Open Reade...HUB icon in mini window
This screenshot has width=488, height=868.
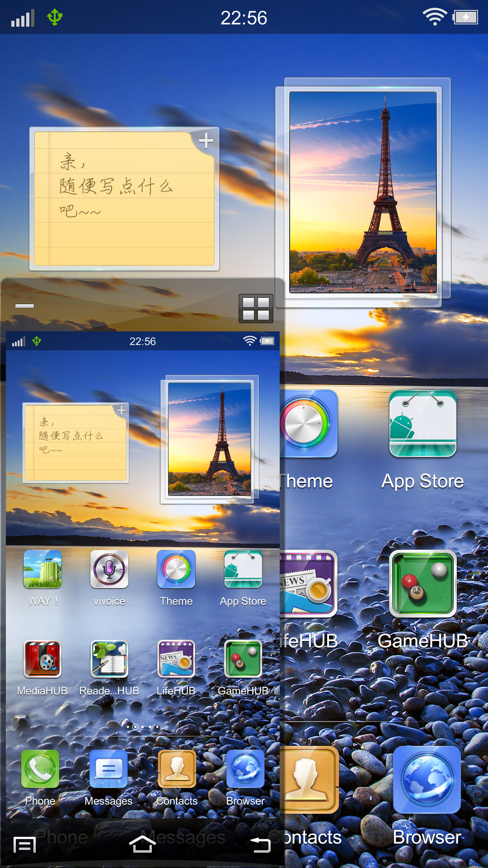109,659
